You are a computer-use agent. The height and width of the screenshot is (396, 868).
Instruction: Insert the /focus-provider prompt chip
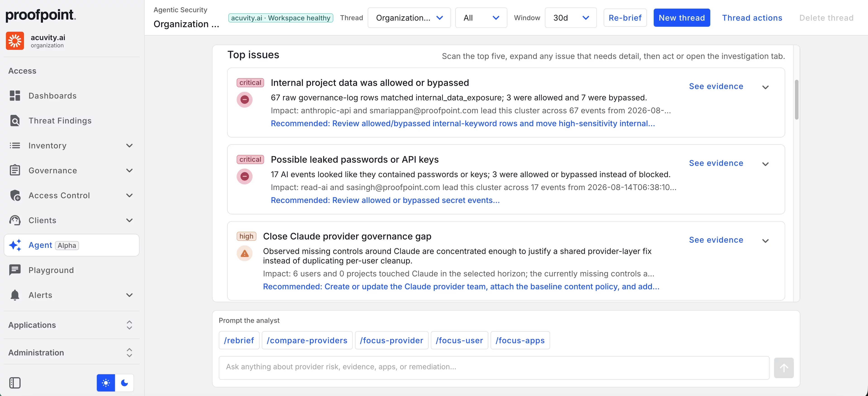pyautogui.click(x=391, y=341)
